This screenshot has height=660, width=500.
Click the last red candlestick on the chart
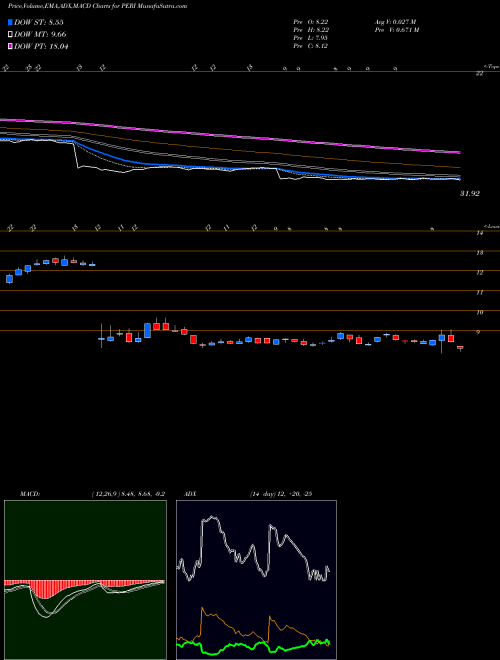click(x=460, y=348)
